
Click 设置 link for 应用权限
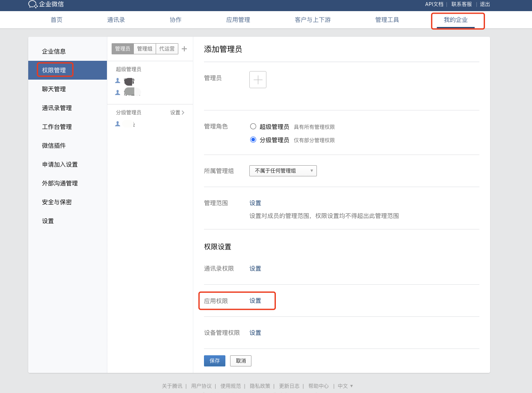[255, 301]
